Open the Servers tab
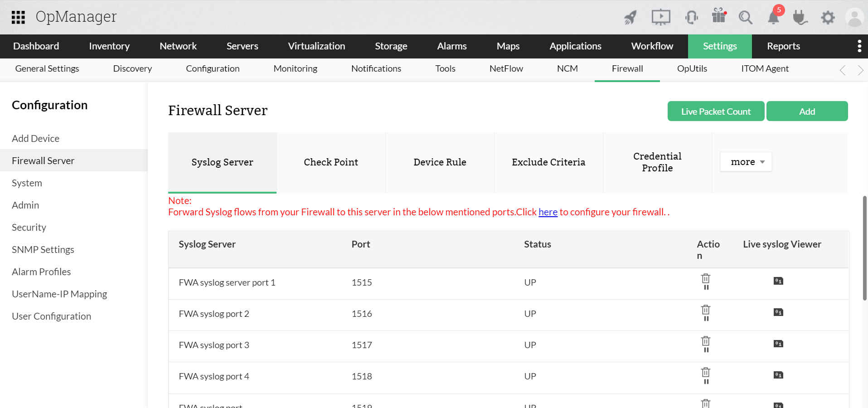 tap(242, 46)
